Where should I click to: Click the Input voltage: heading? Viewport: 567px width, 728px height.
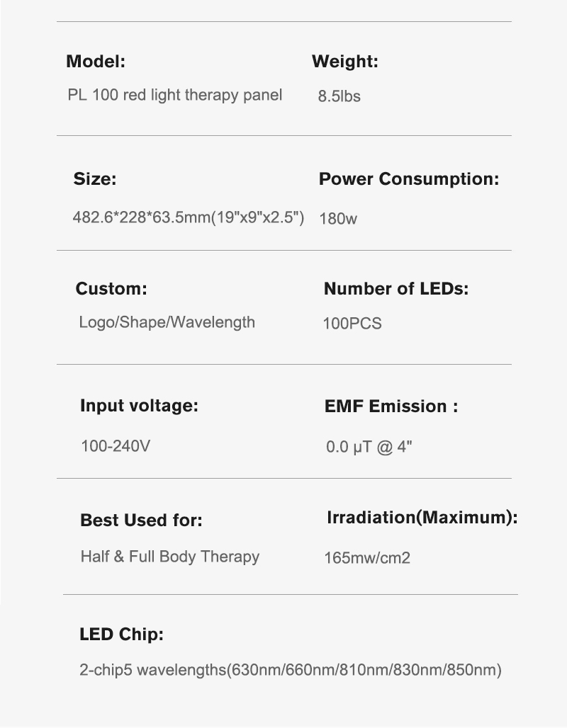coord(139,406)
